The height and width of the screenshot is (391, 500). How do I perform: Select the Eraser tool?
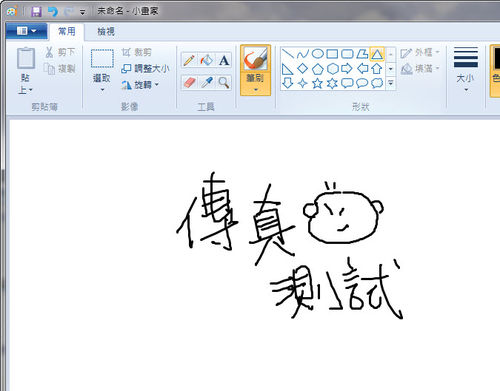(x=189, y=82)
